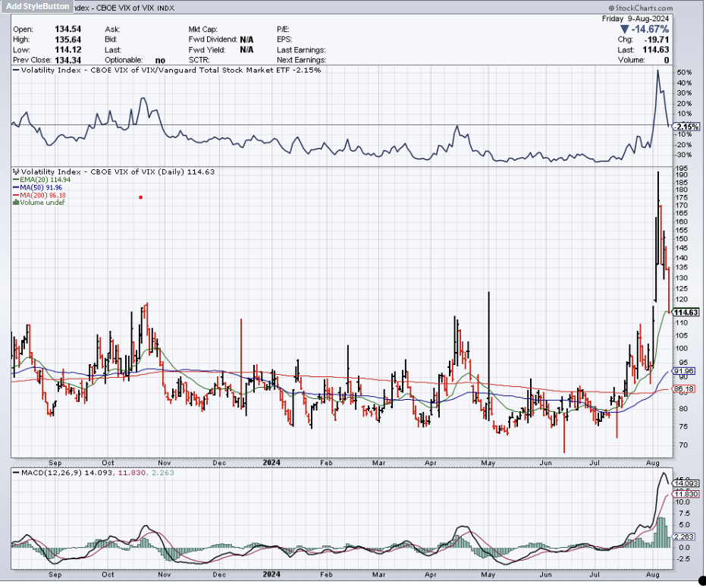Select the Open value 134.54
706x588 pixels.
68,30
